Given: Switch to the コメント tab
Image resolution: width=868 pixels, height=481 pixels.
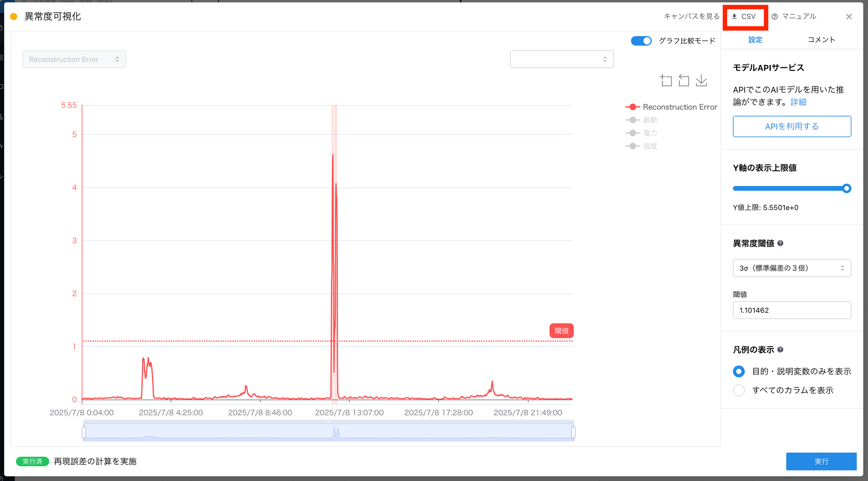Looking at the screenshot, I should (x=821, y=40).
